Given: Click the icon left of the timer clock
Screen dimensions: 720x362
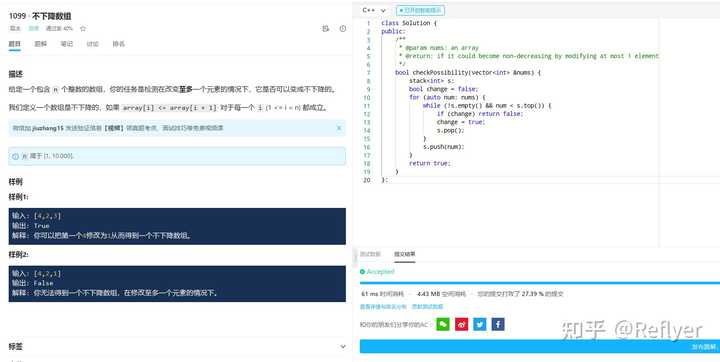Looking at the screenshot, I should pos(326,28).
